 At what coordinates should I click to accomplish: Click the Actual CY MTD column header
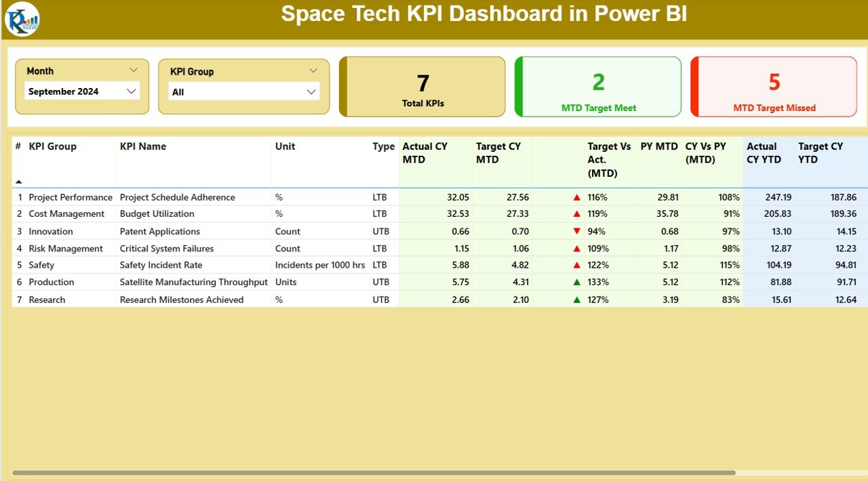click(425, 152)
